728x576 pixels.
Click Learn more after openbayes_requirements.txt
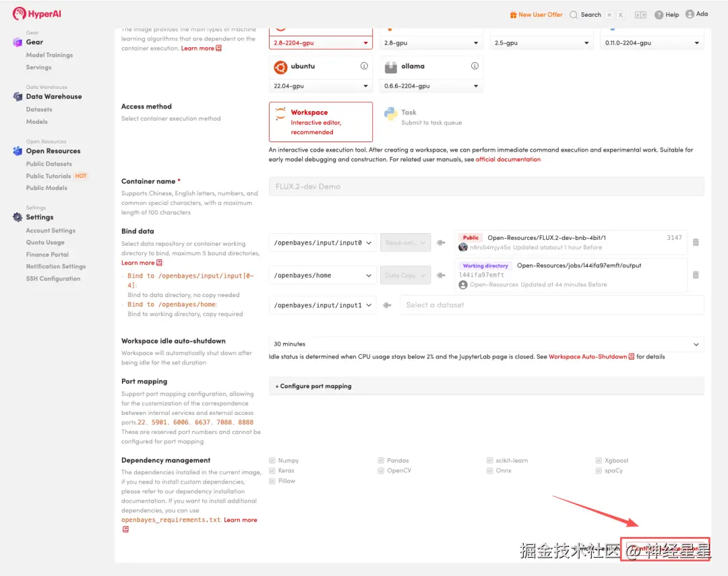[241, 520]
